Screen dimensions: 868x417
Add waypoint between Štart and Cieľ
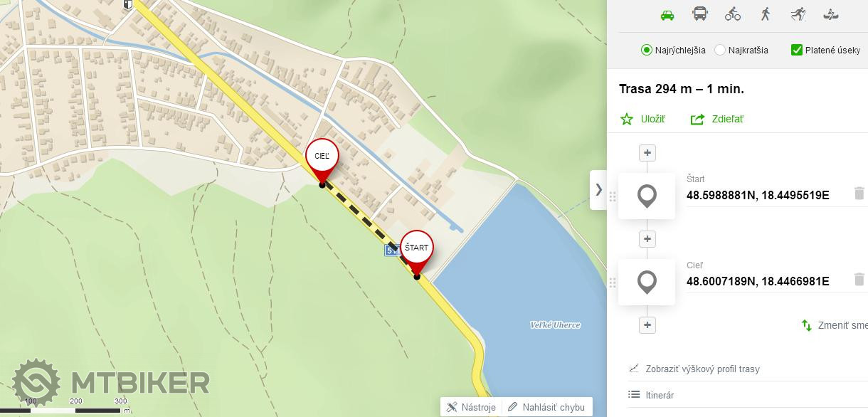[x=647, y=239]
